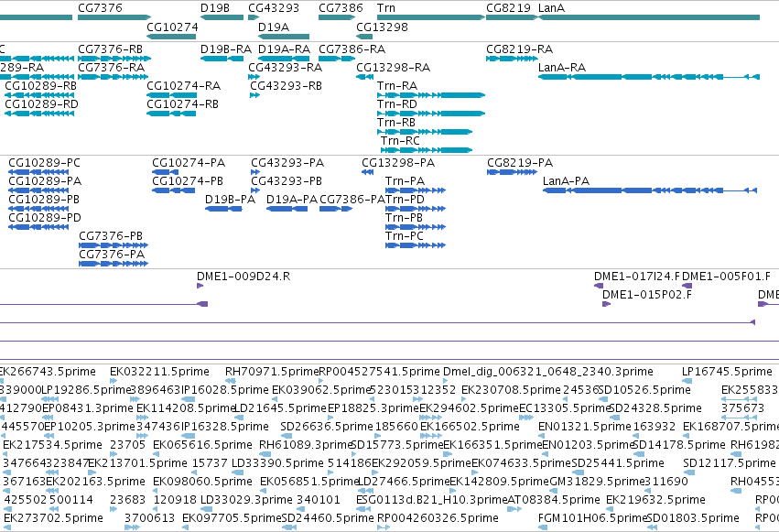Click the CG7386-PA protein label
The image size is (779, 532).
(x=352, y=200)
